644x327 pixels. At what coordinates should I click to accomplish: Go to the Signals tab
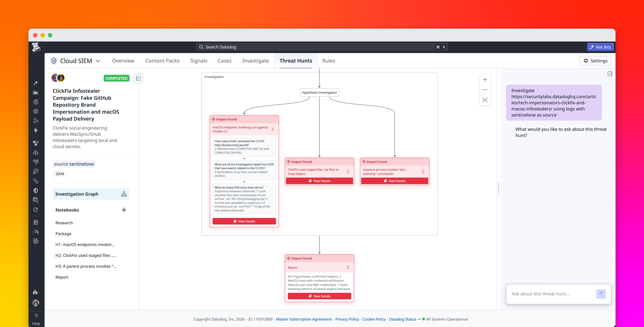point(198,61)
